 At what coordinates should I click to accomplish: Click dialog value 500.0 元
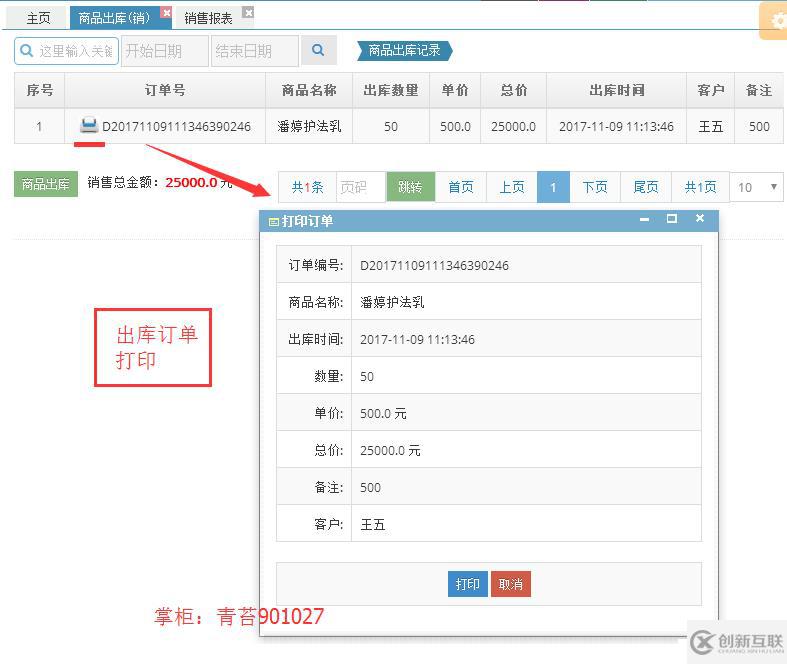(x=383, y=414)
